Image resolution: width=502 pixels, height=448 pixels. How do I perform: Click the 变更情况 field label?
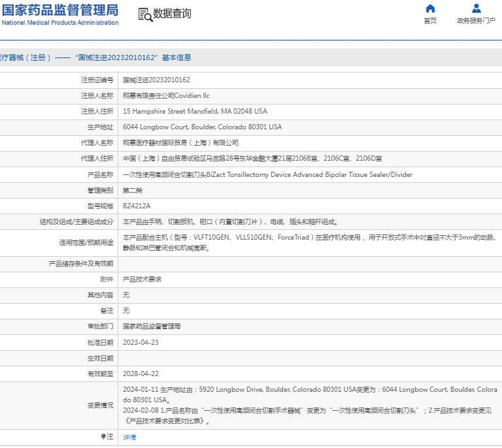100,405
